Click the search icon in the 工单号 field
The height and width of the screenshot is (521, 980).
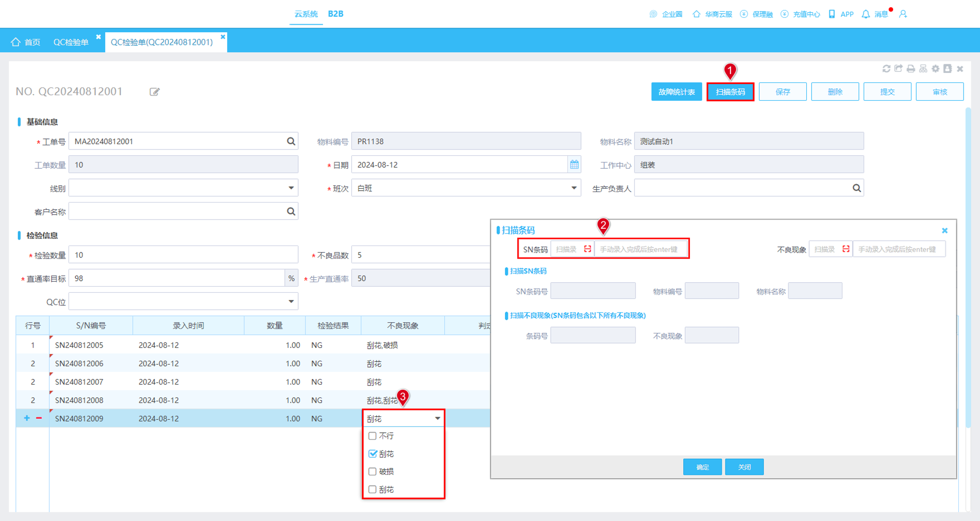(291, 141)
